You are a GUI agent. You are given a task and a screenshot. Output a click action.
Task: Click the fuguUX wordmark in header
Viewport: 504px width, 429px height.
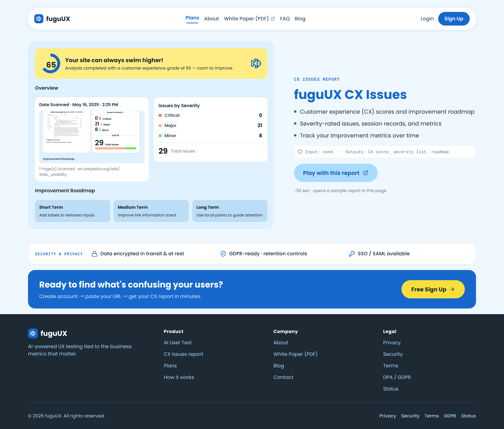(x=58, y=19)
